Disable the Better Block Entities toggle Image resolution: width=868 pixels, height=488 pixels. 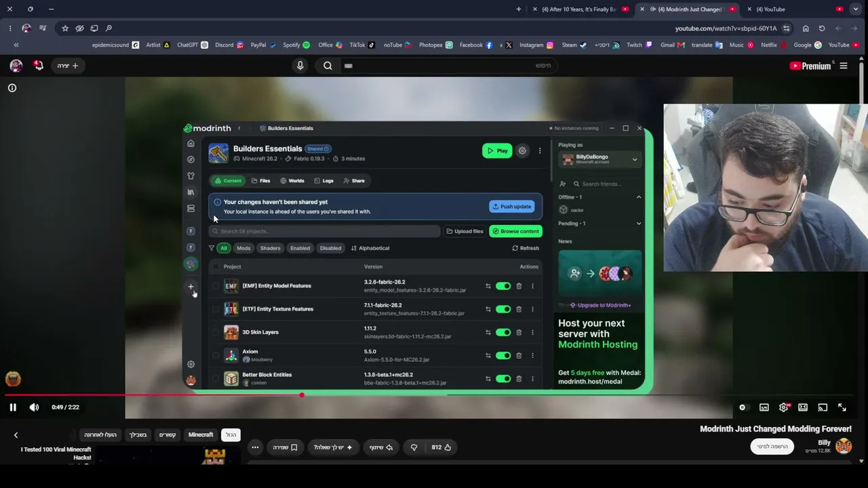(503, 379)
